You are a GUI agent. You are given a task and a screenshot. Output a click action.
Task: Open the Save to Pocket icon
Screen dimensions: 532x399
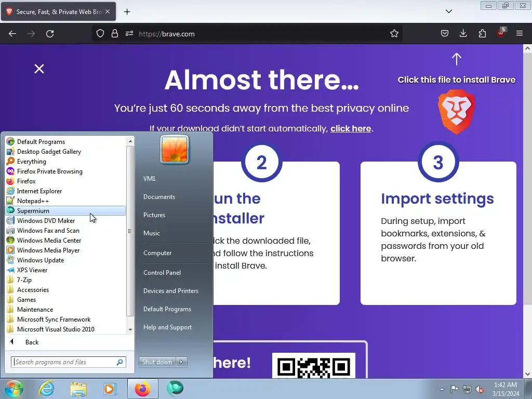445,33
